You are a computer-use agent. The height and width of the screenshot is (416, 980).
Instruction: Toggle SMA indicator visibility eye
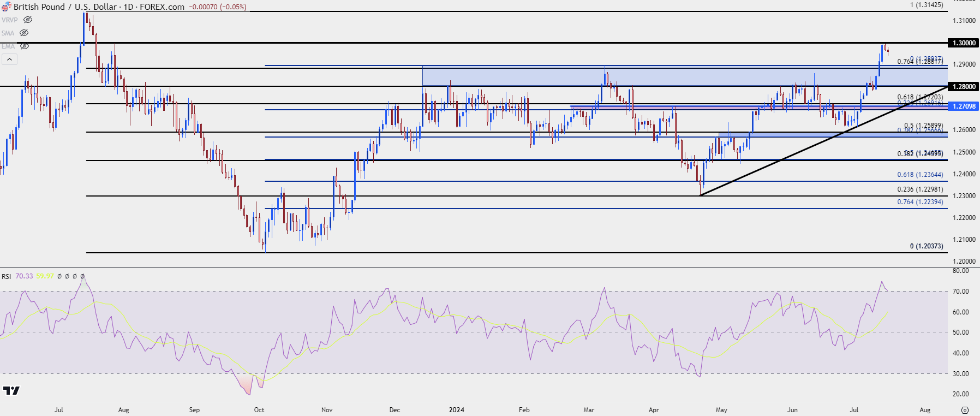pos(24,33)
